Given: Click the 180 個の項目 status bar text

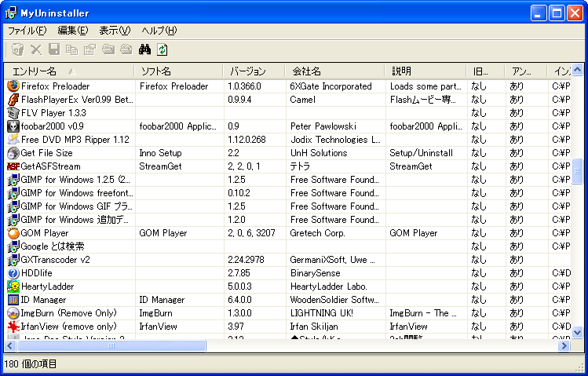Looking at the screenshot, I should (x=31, y=363).
